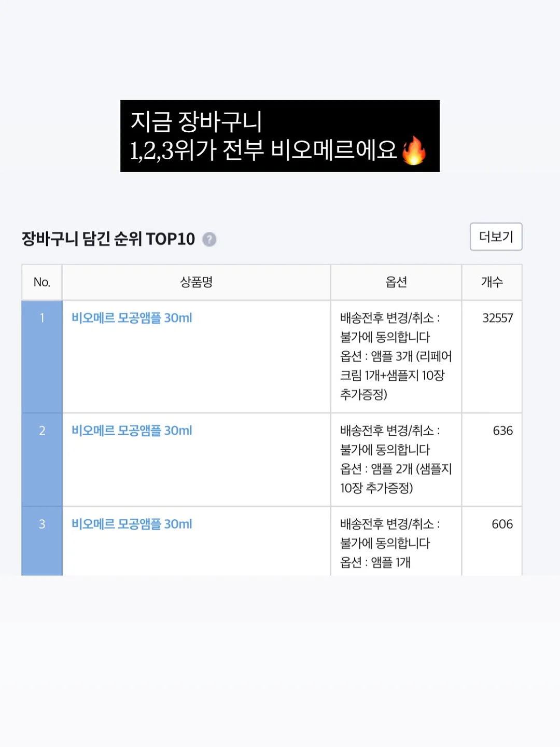Open rank 1 비오메르 모공앰플 30ml link
560x747 pixels.
pyautogui.click(x=132, y=318)
